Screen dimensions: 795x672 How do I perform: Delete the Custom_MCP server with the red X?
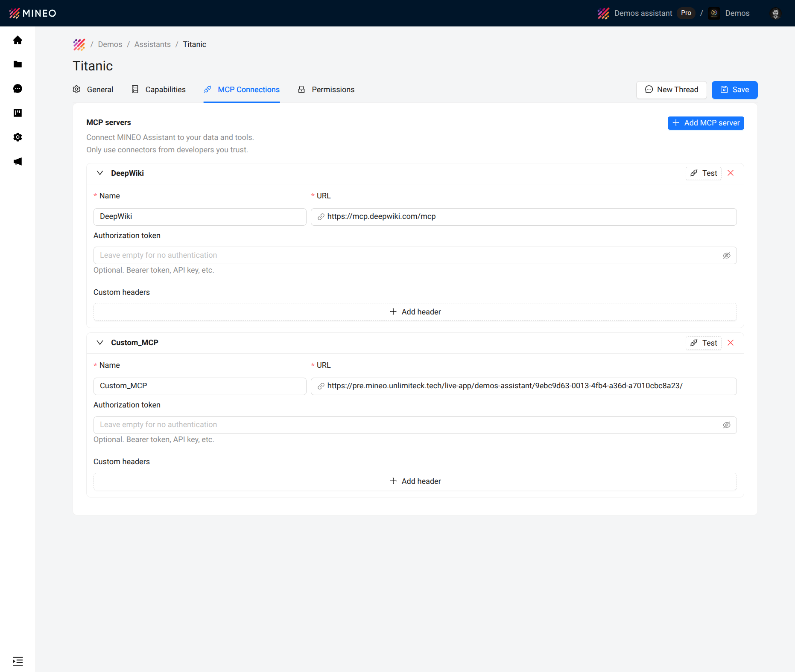[731, 343]
